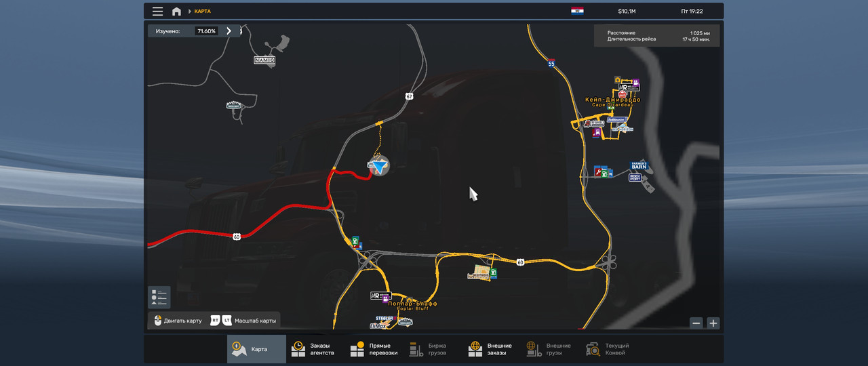Click the Расстояние 1 025 ми readout
The image size is (868, 366).
click(x=658, y=33)
